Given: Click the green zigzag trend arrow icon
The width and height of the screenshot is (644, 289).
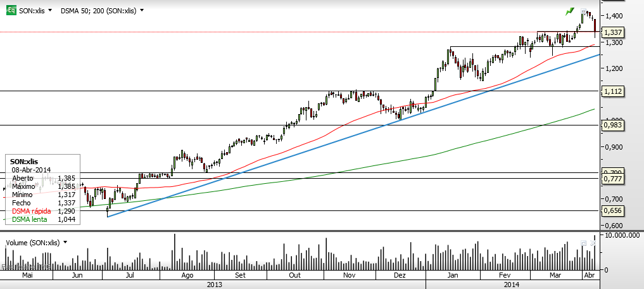Looking at the screenshot, I should click(x=569, y=12).
